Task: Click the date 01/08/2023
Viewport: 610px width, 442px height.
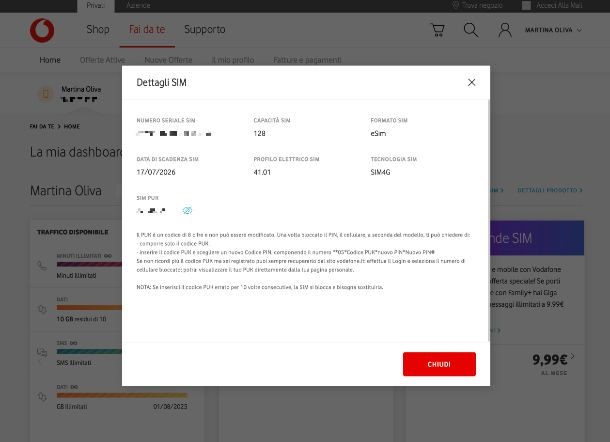Action: coord(170,407)
